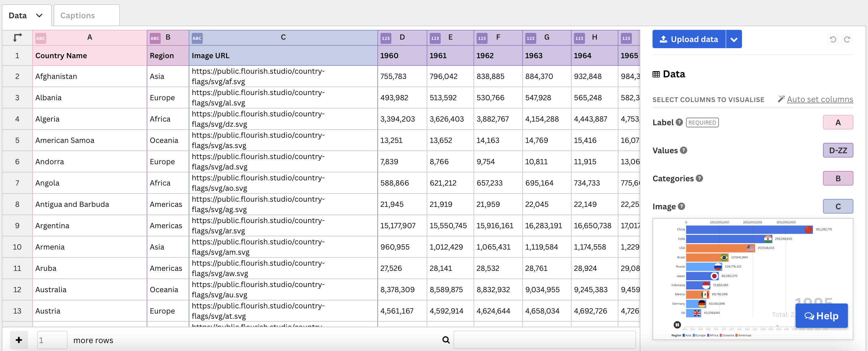Image resolution: width=868 pixels, height=351 pixels.
Task: Click column A text-type ABC icon
Action: tap(40, 38)
